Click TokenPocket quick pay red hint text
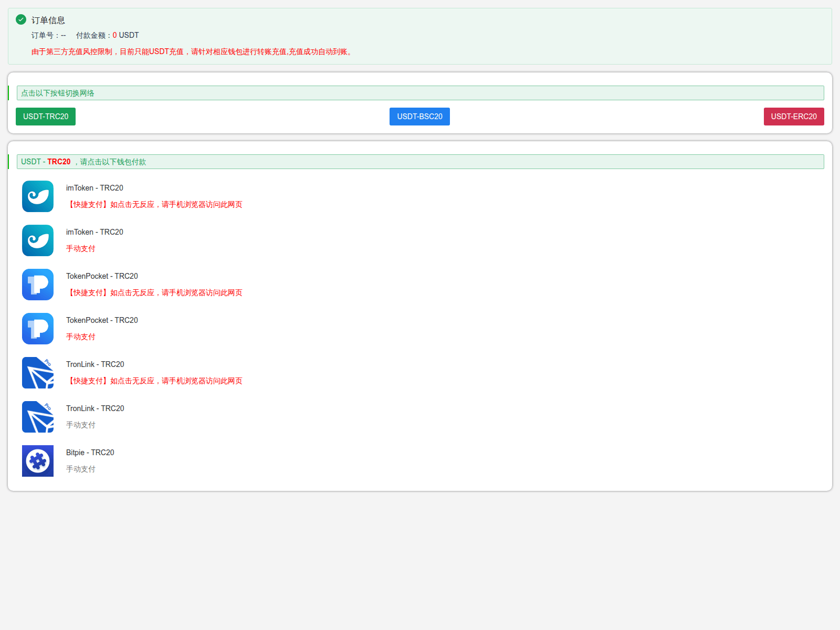Image resolution: width=840 pixels, height=630 pixels. pyautogui.click(x=154, y=293)
